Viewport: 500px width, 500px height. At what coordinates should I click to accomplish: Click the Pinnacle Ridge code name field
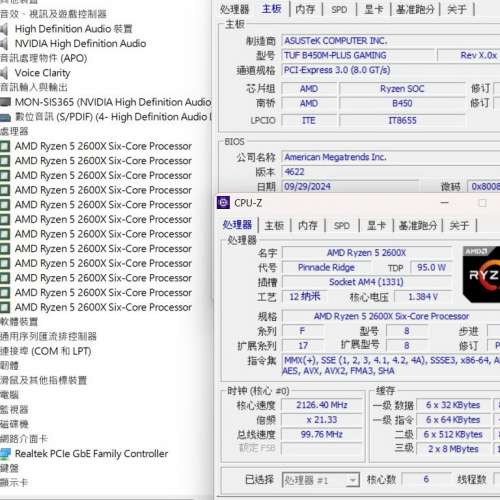pos(326,268)
